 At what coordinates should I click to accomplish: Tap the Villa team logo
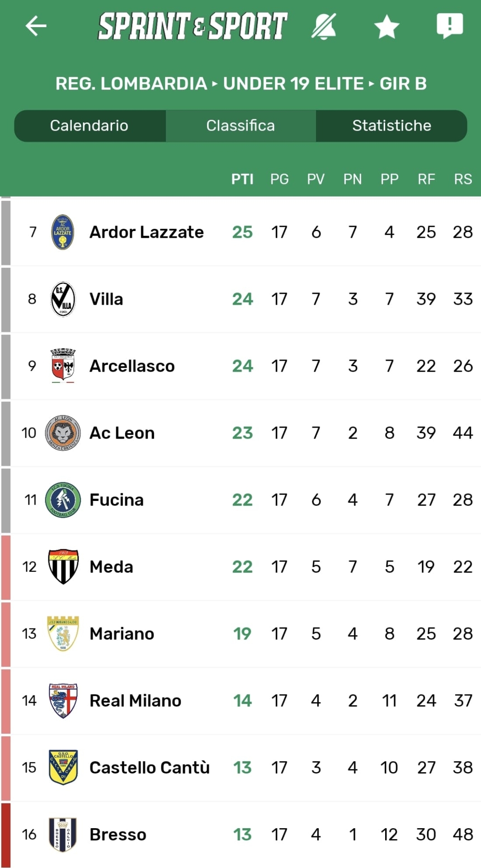pos(63,299)
